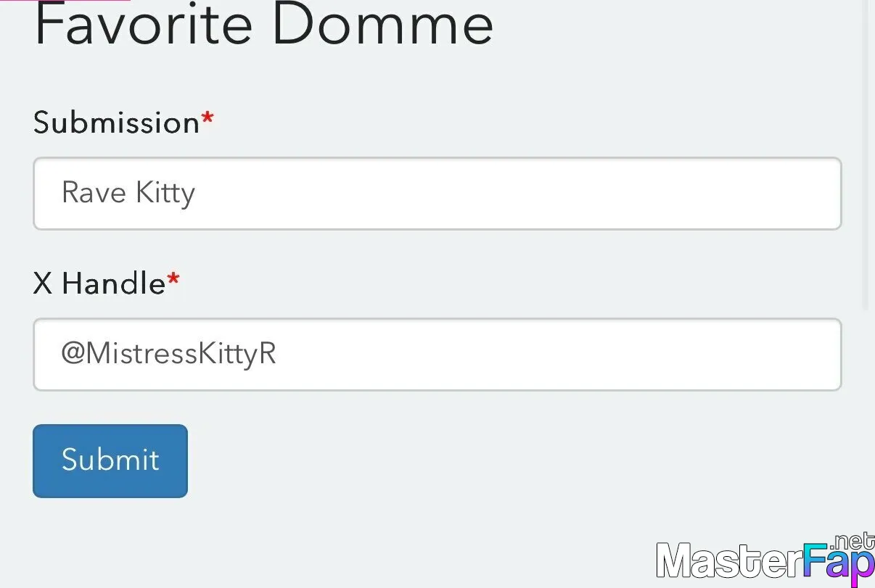Click the pink progress line at top
The width and height of the screenshot is (875, 588).
pos(65,1)
